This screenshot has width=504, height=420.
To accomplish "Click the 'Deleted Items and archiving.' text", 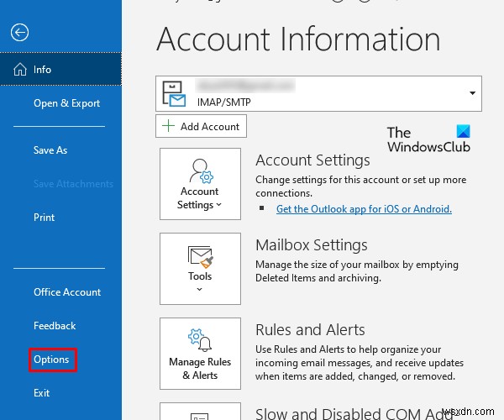I will (318, 278).
